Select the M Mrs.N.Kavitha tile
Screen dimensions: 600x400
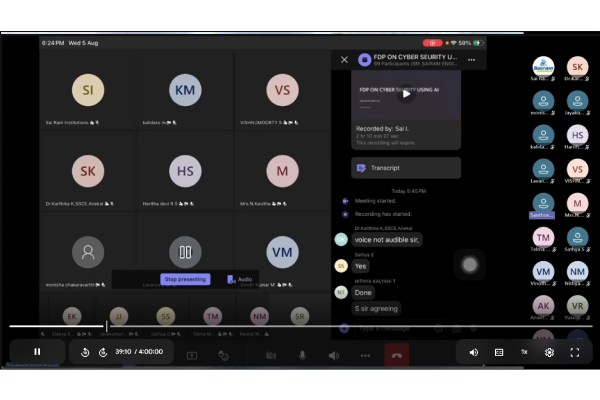tap(282, 171)
